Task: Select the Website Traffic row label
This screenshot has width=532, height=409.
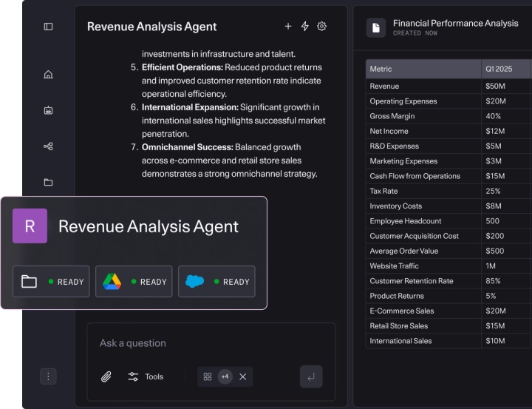Action: pos(395,266)
